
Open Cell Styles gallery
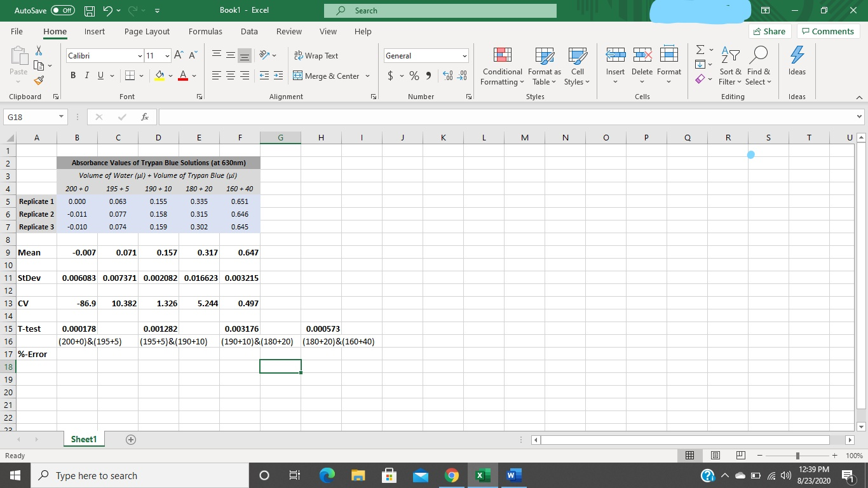pos(577,67)
